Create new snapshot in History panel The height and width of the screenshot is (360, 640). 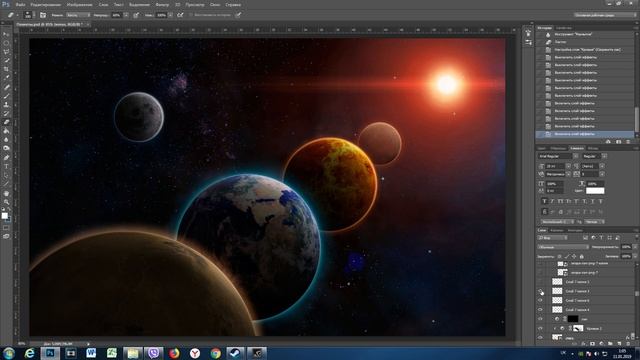click(619, 142)
